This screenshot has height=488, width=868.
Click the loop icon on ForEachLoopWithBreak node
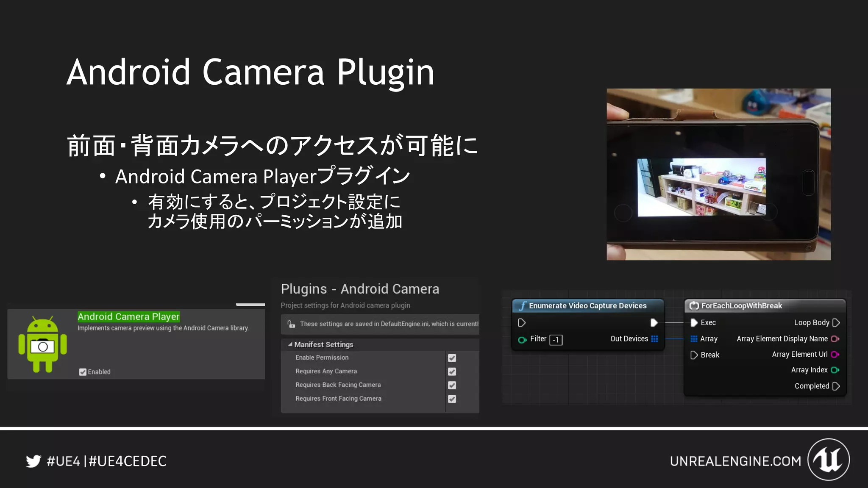click(694, 306)
